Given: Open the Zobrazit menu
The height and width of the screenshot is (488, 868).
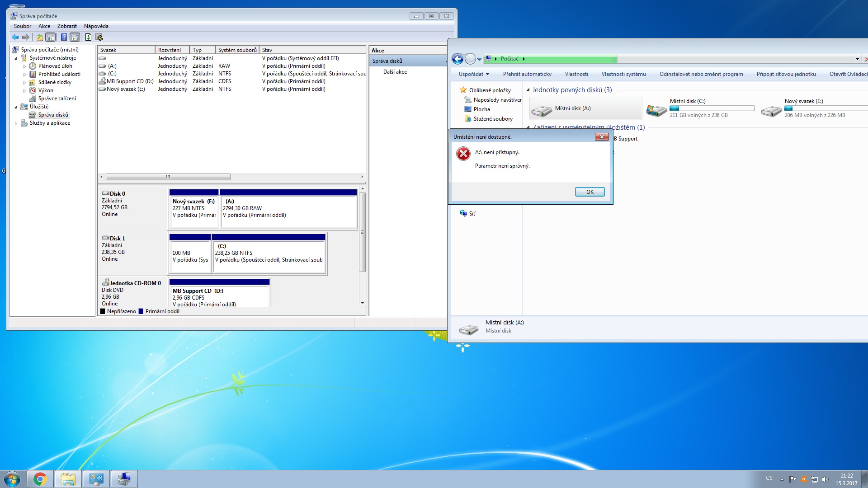Looking at the screenshot, I should point(67,26).
